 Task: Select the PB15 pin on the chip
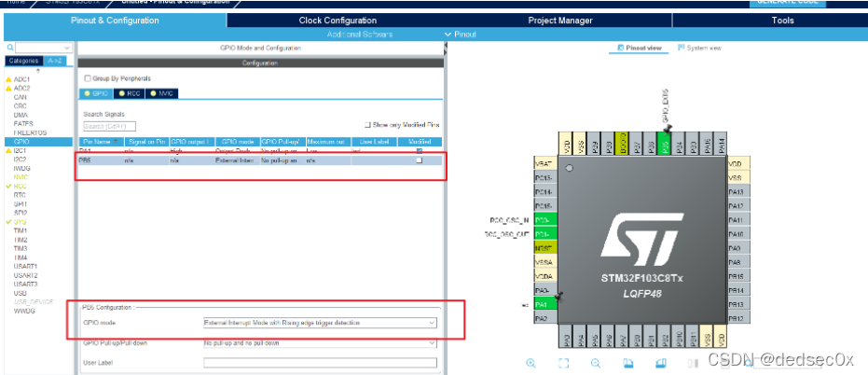point(738,276)
